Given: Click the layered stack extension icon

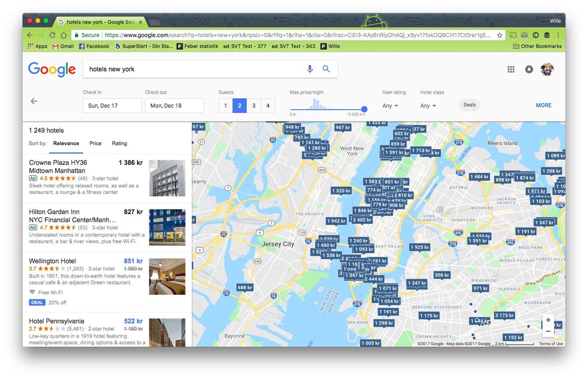Looking at the screenshot, I should click(x=547, y=35).
